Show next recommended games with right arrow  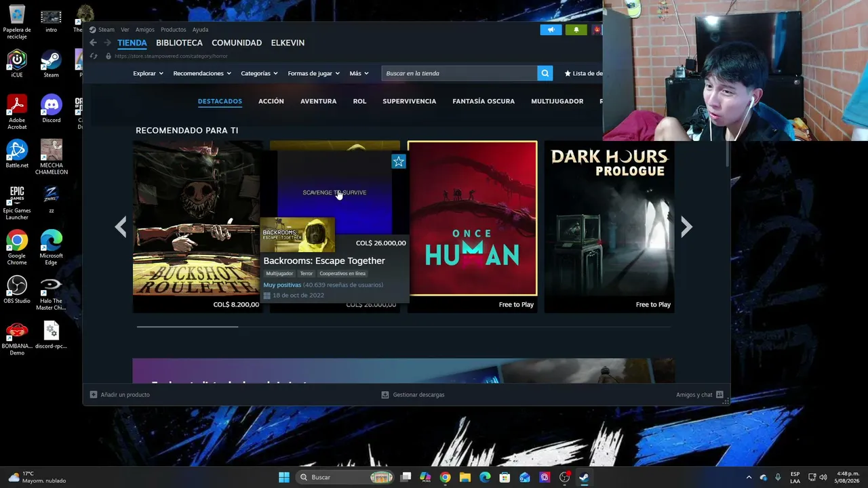pyautogui.click(x=686, y=227)
